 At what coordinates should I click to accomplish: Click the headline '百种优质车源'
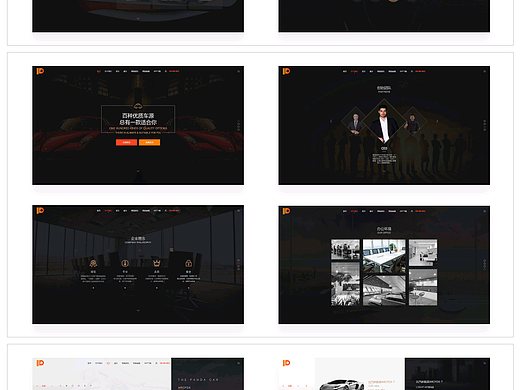(x=138, y=116)
